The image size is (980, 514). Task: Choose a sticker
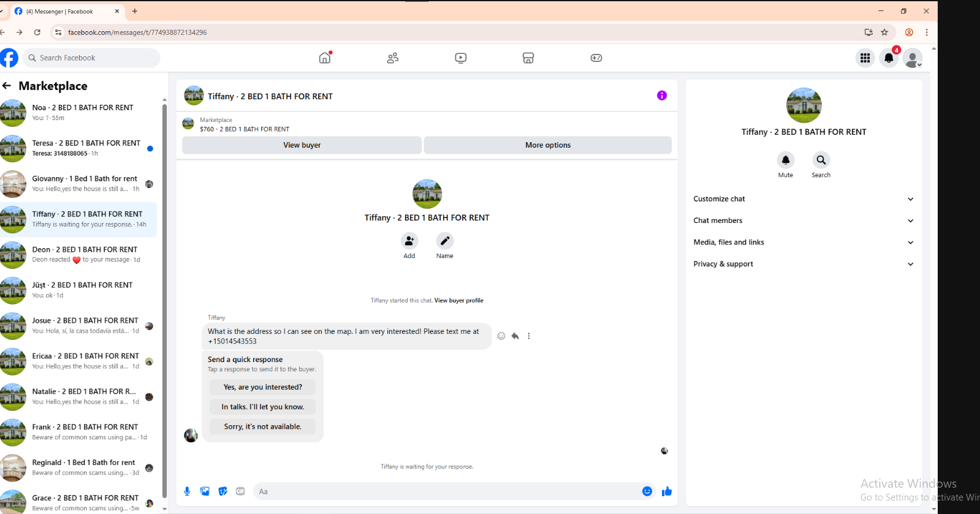(x=222, y=491)
